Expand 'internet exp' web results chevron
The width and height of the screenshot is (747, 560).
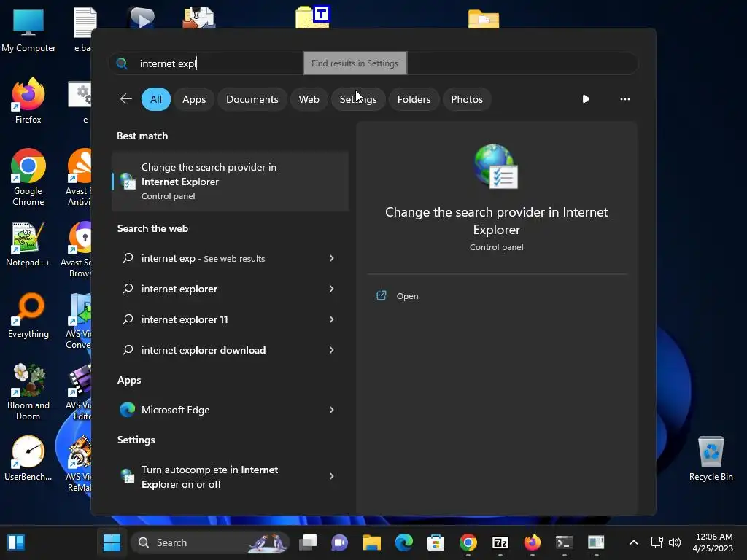pos(331,258)
